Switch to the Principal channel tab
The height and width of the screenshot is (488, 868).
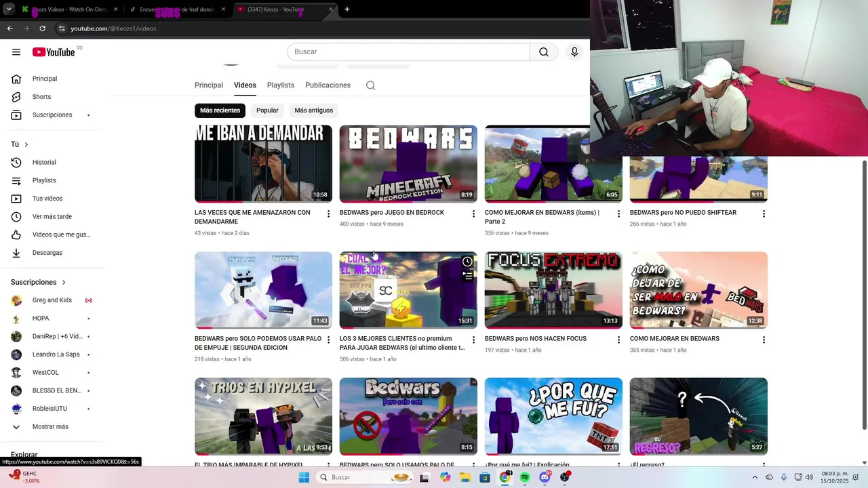click(x=209, y=85)
